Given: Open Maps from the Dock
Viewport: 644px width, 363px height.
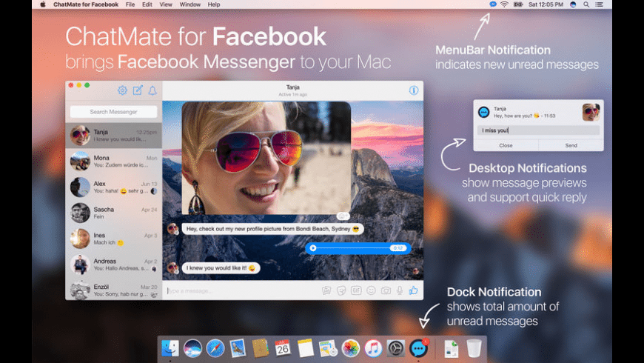Looking at the screenshot, I should click(x=328, y=349).
